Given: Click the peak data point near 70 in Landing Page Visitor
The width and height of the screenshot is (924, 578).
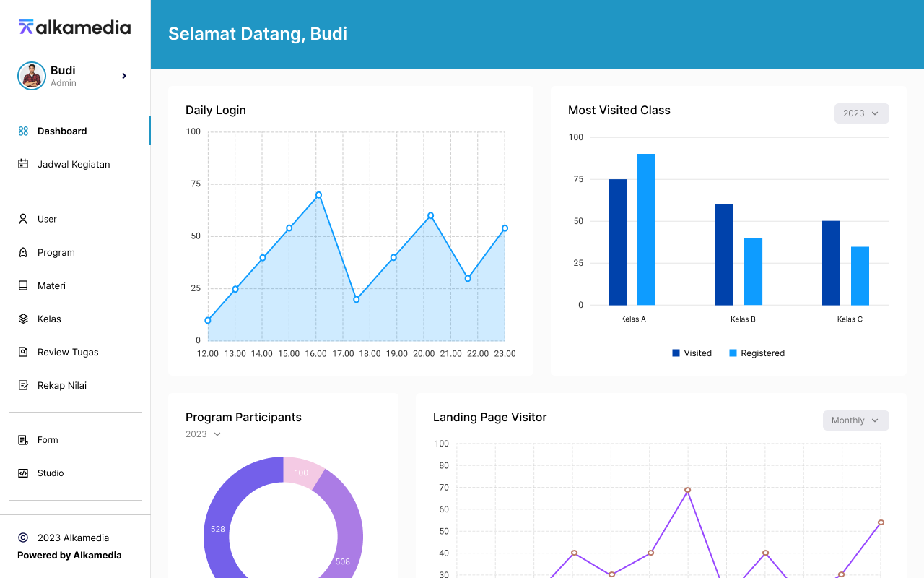Looking at the screenshot, I should coord(687,490).
